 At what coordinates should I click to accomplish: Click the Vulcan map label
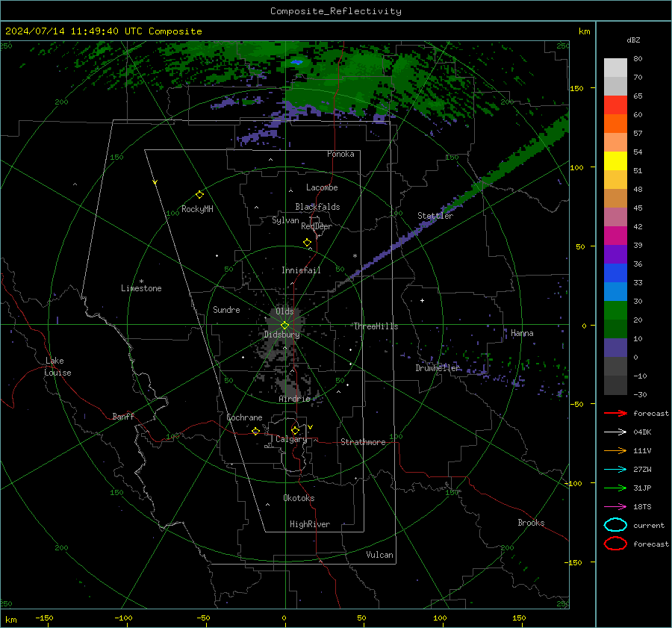tap(379, 555)
